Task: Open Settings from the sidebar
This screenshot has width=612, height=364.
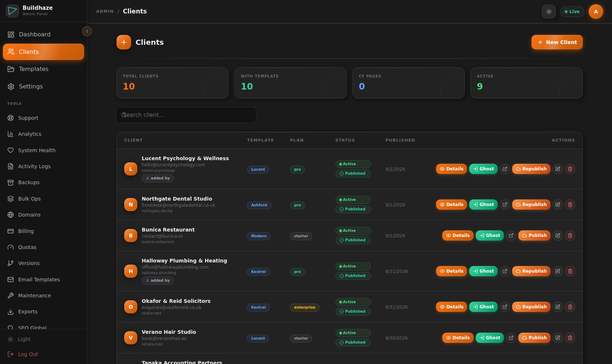Action: tap(43, 86)
